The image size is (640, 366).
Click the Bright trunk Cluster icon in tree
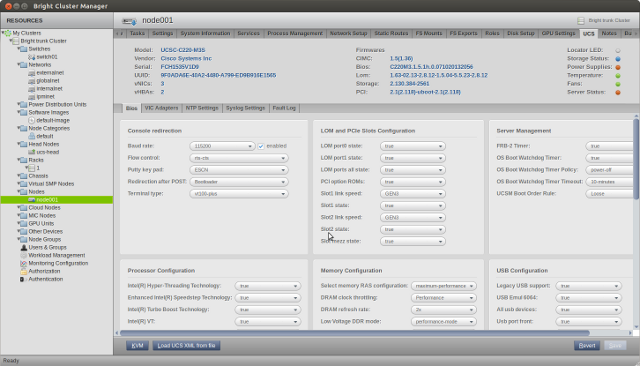16,41
